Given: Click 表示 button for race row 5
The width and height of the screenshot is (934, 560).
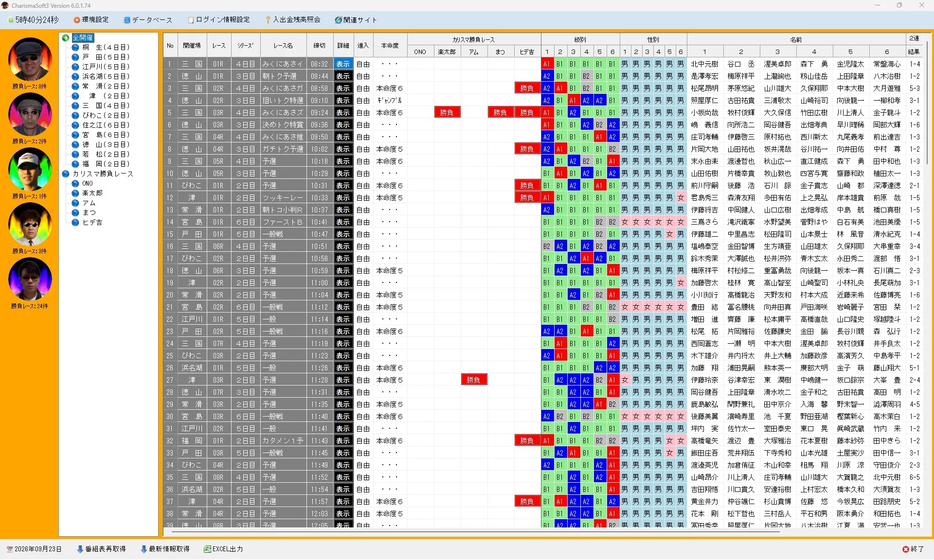Looking at the screenshot, I should point(343,112).
